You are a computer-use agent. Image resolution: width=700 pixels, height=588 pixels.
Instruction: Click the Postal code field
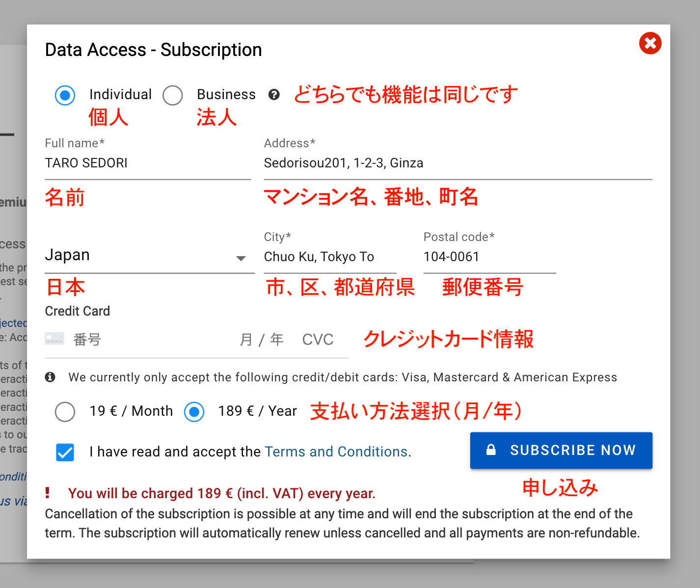pyautogui.click(x=489, y=257)
